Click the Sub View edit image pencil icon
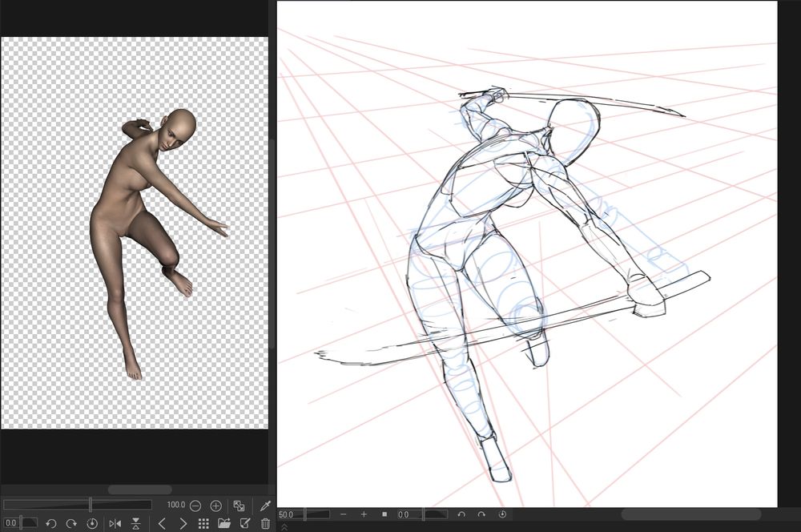The image size is (801, 532). pos(245,524)
